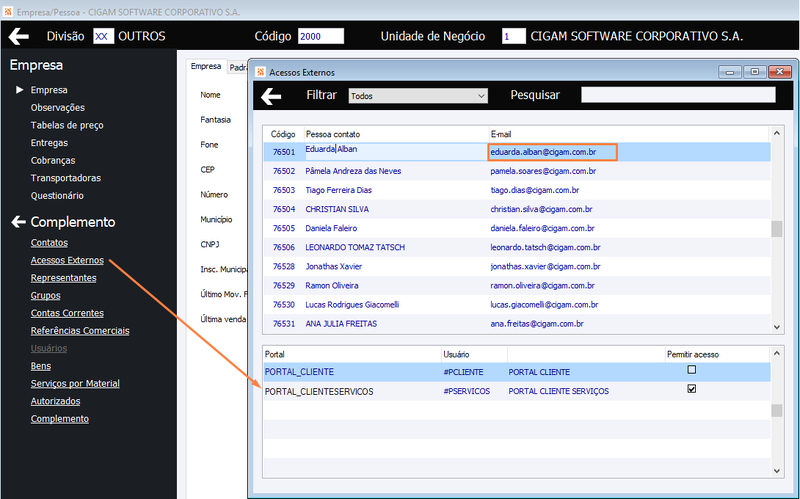Open the Filtrar dropdown showing Todos
Viewport: 800px width, 499px height.
pos(418,96)
